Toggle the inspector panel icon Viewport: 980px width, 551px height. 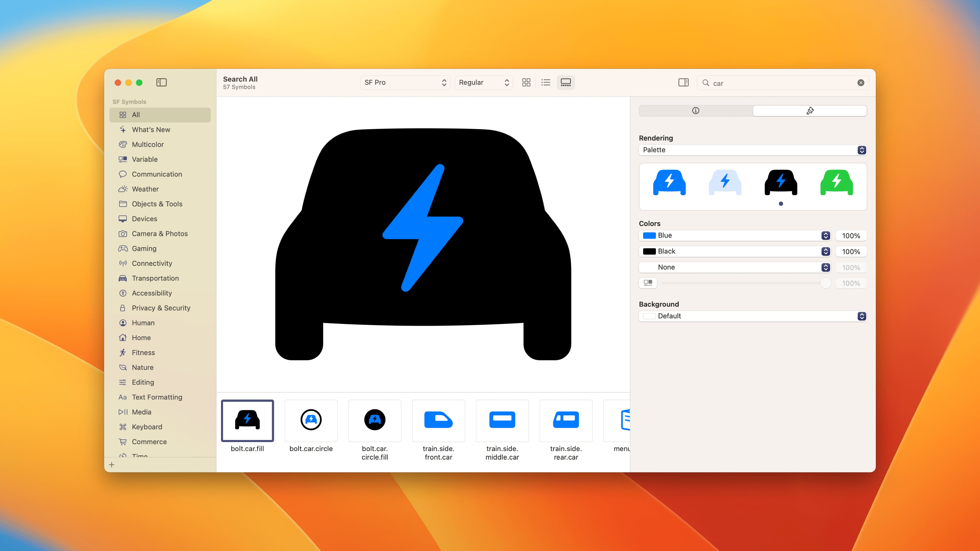[x=683, y=82]
